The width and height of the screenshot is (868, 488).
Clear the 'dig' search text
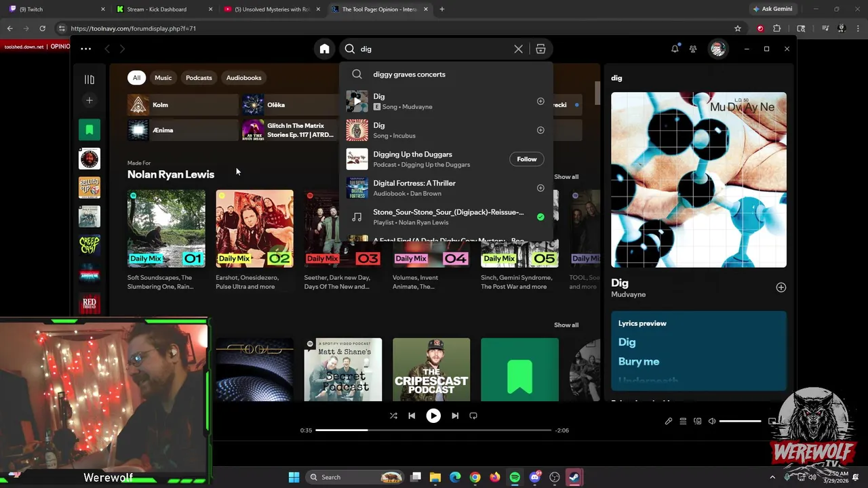(518, 49)
